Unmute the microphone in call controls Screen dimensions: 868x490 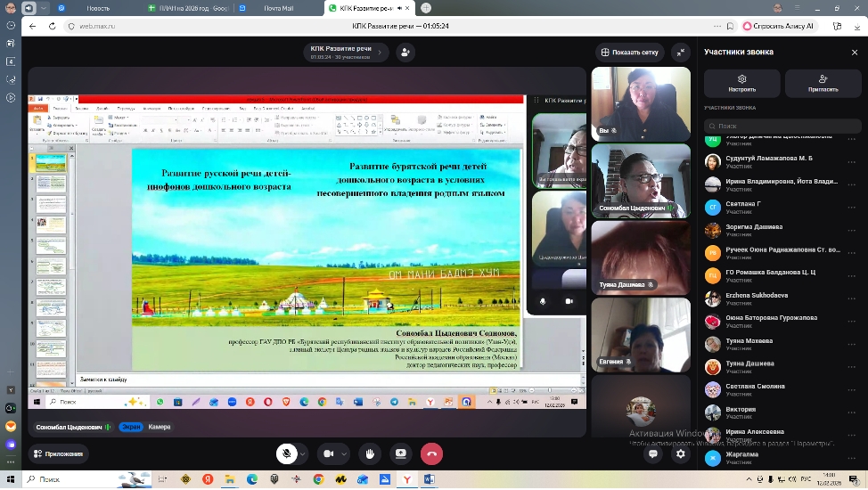(286, 453)
